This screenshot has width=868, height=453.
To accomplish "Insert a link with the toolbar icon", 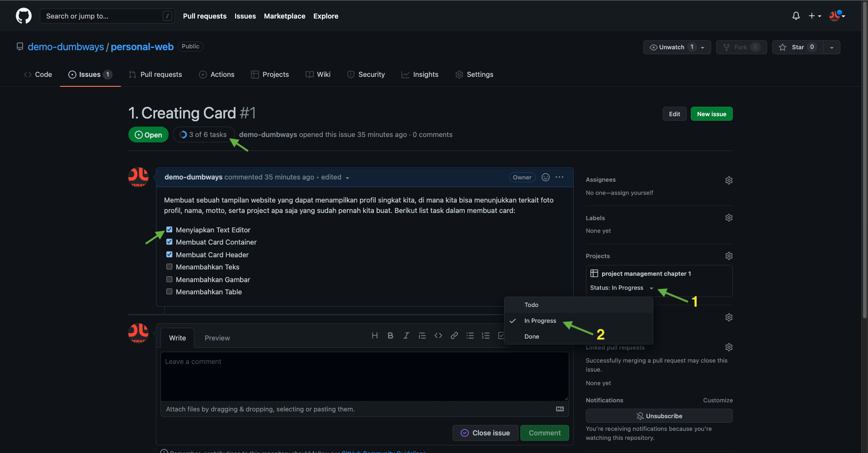I will 454,335.
